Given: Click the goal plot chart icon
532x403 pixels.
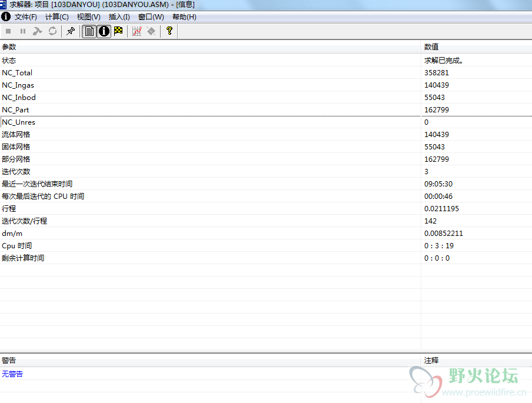Looking at the screenshot, I should pos(137,31).
